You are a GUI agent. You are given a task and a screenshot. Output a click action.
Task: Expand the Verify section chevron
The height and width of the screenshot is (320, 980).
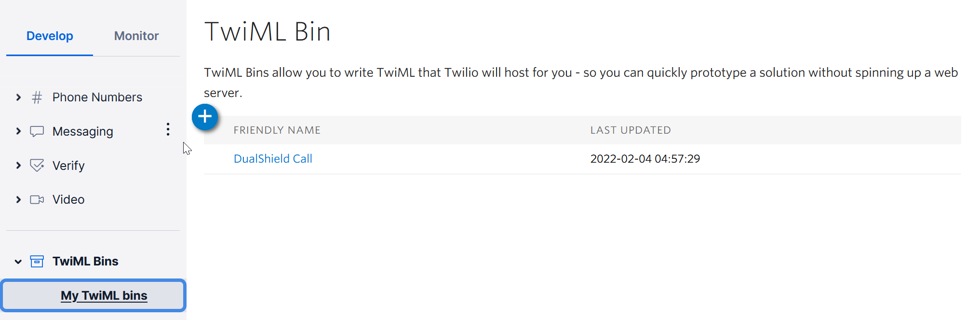coord(18,166)
